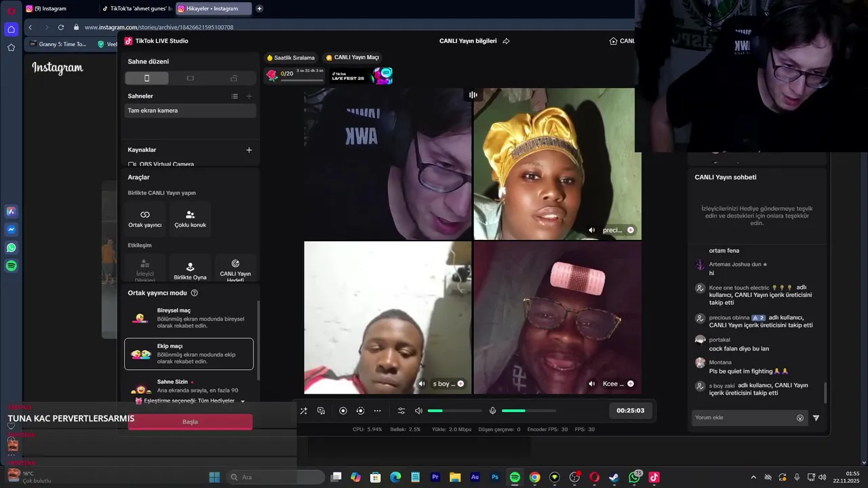This screenshot has height=488, width=868.
Task: Click the magic wand effects icon
Action: (x=303, y=411)
